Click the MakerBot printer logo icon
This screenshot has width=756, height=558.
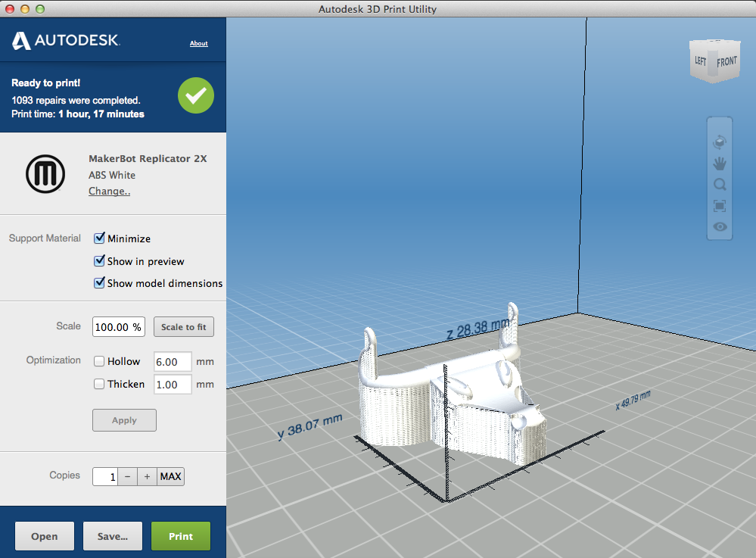[x=45, y=173]
